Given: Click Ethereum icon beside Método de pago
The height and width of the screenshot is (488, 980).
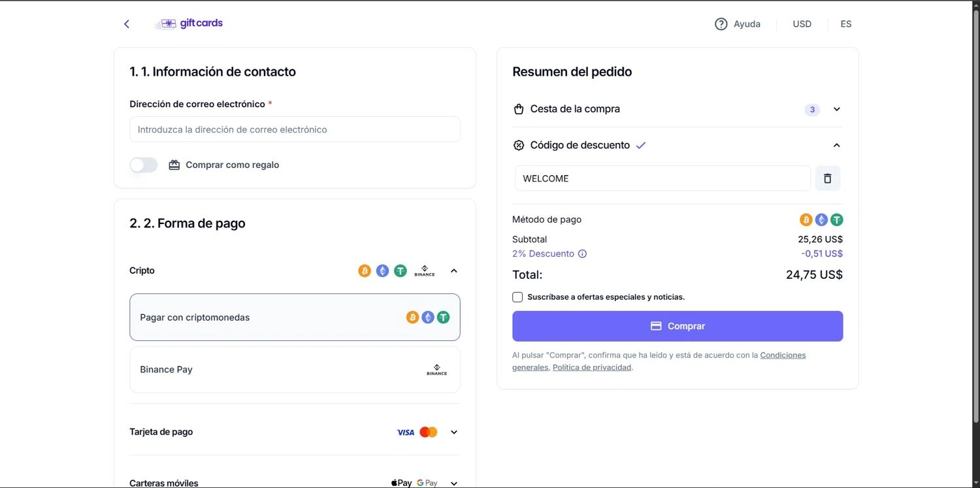Looking at the screenshot, I should 821,220.
